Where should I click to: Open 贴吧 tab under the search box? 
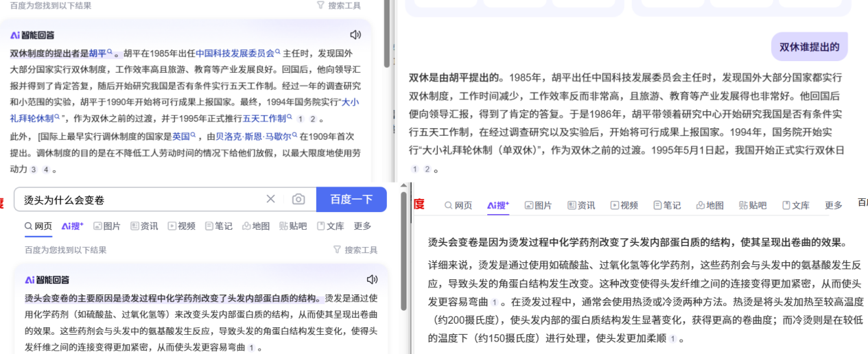click(293, 226)
